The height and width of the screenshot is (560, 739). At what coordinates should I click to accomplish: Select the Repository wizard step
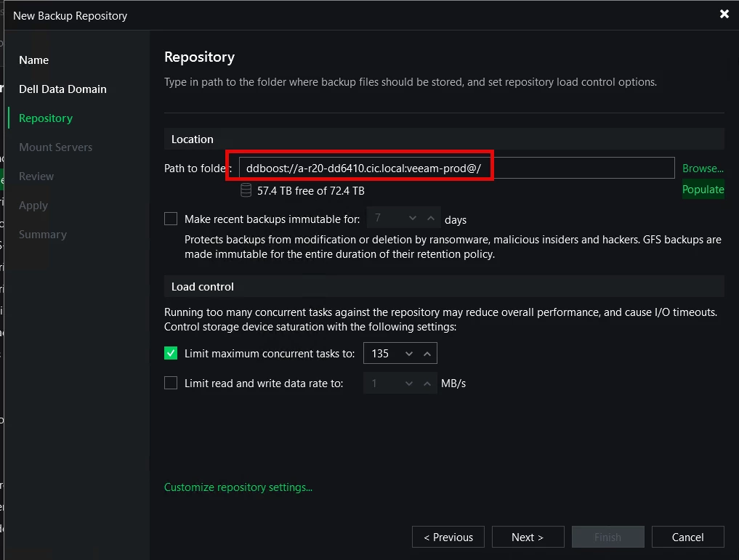[46, 118]
